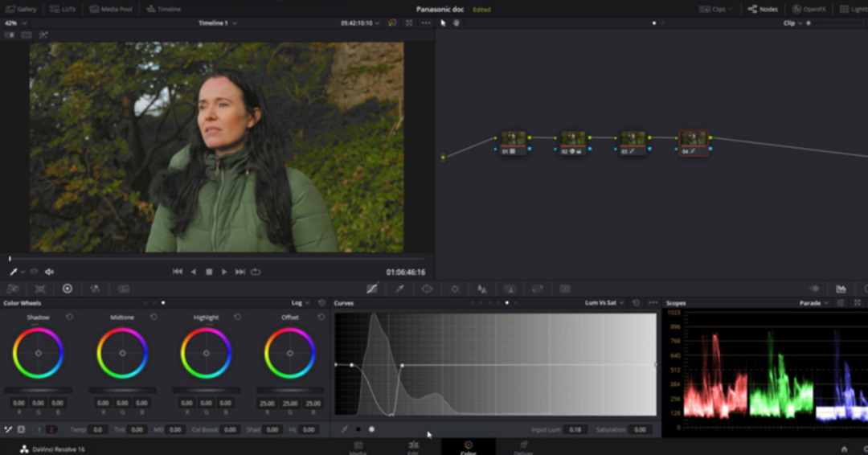Open the Parade scope type dropdown
The image size is (868, 455).
(x=814, y=303)
